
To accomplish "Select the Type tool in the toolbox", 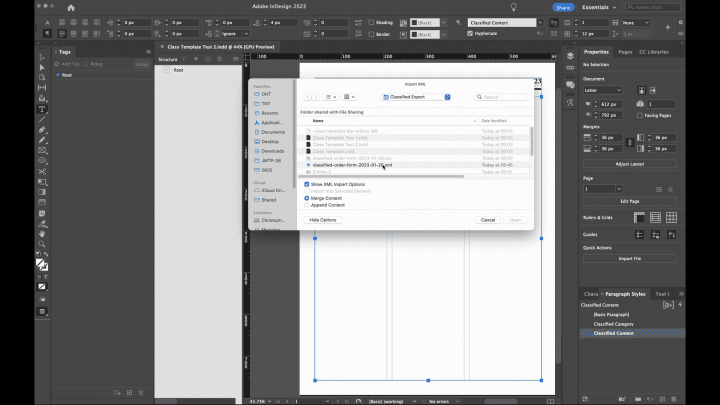I will pos(42,109).
